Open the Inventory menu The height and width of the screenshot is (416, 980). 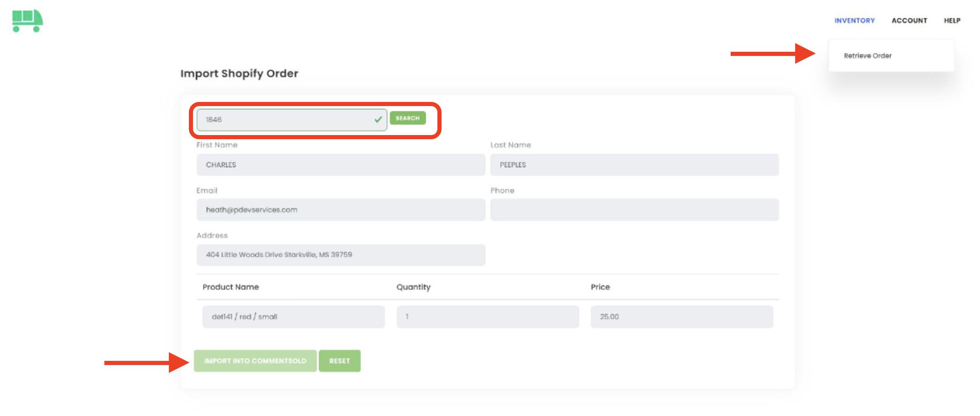(x=854, y=21)
